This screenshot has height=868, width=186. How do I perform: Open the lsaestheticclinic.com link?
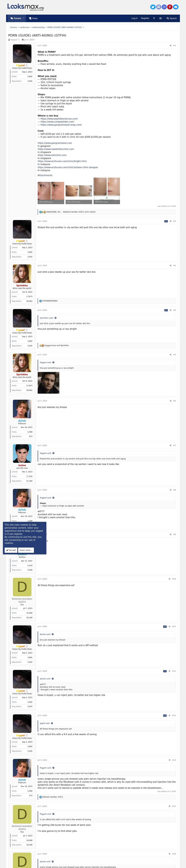tap(56, 149)
